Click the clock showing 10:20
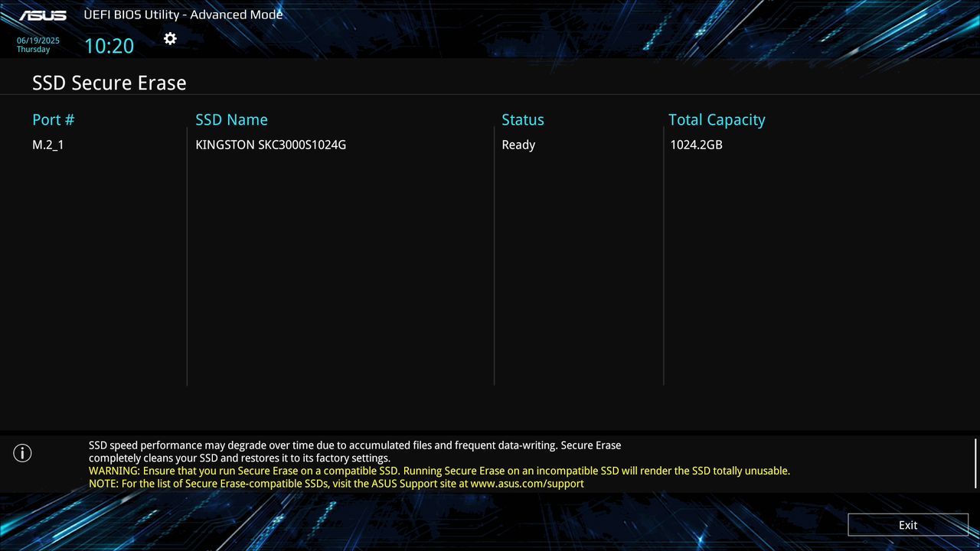The width and height of the screenshot is (980, 551). [x=109, y=46]
